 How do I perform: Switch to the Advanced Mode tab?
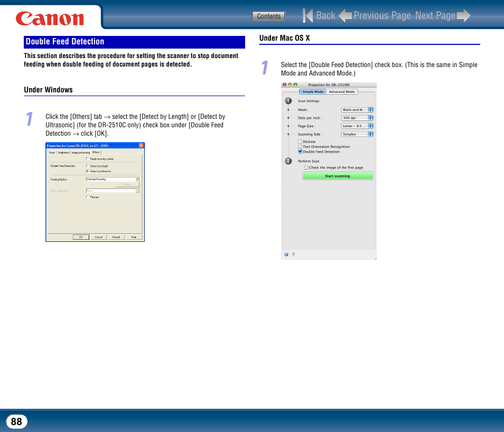342,91
